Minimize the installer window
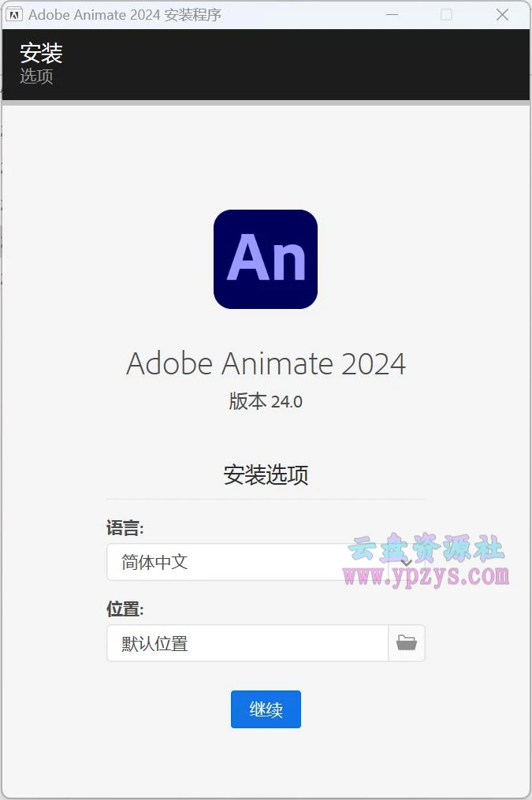532x800 pixels. (x=392, y=15)
